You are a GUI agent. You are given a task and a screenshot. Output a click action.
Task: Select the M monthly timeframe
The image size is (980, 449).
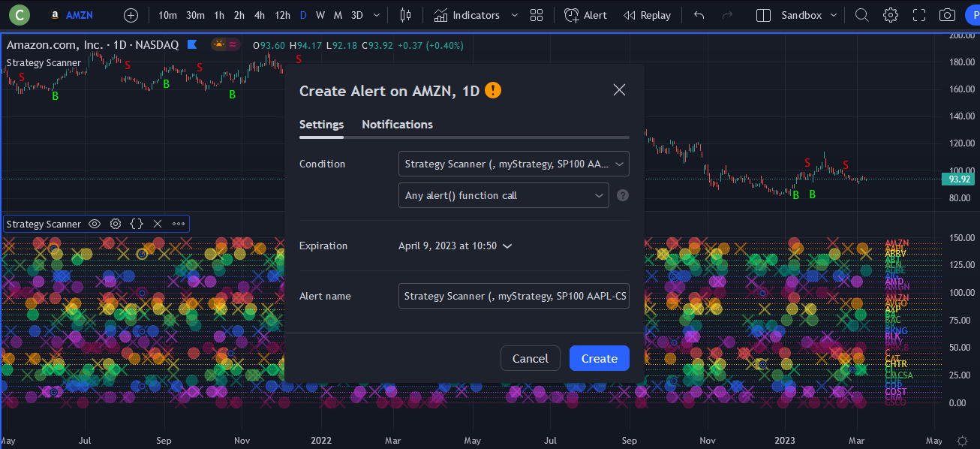coord(338,15)
